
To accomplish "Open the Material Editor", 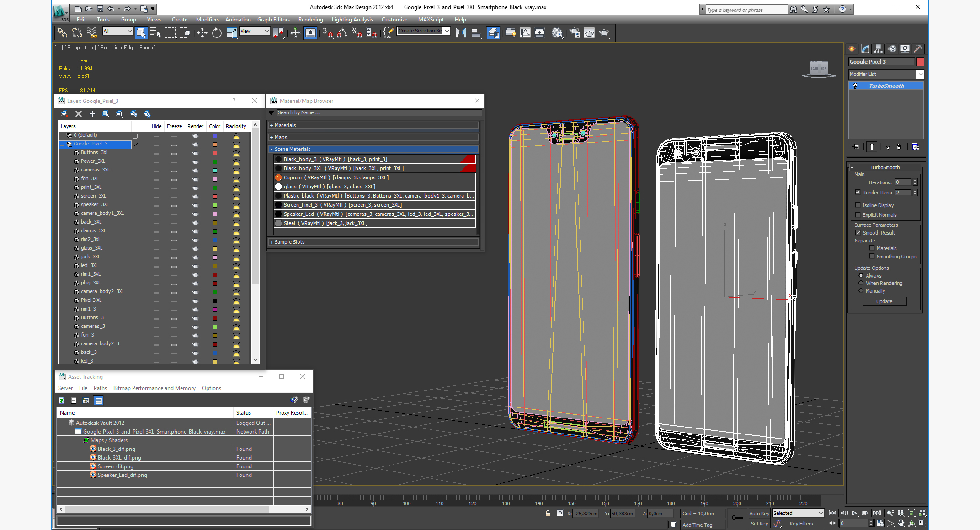I will tap(557, 32).
